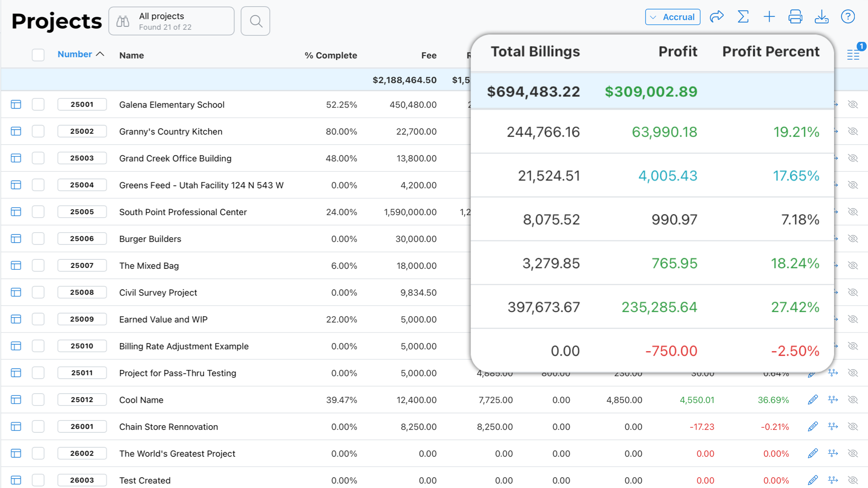Click the $2,188,464.50 totals row
This screenshot has width=868, height=488.
(404, 80)
